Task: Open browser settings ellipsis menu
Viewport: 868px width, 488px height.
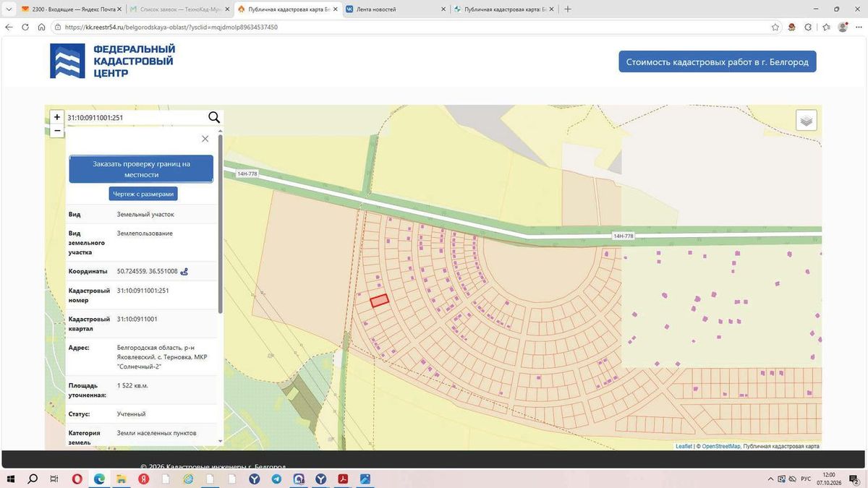Action: coord(858,27)
